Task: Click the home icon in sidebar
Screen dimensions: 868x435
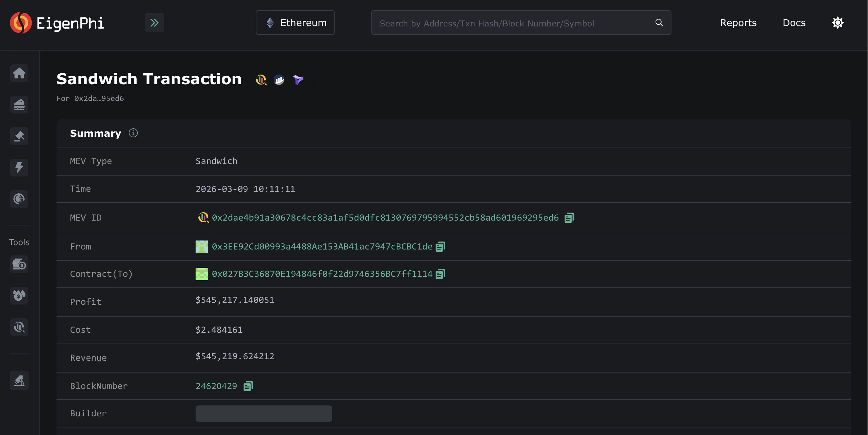Action: tap(19, 73)
